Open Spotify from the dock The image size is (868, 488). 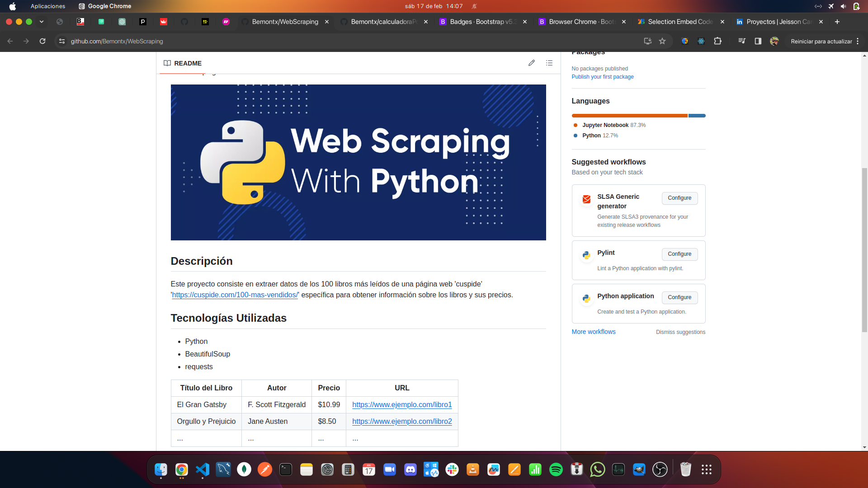tap(556, 469)
